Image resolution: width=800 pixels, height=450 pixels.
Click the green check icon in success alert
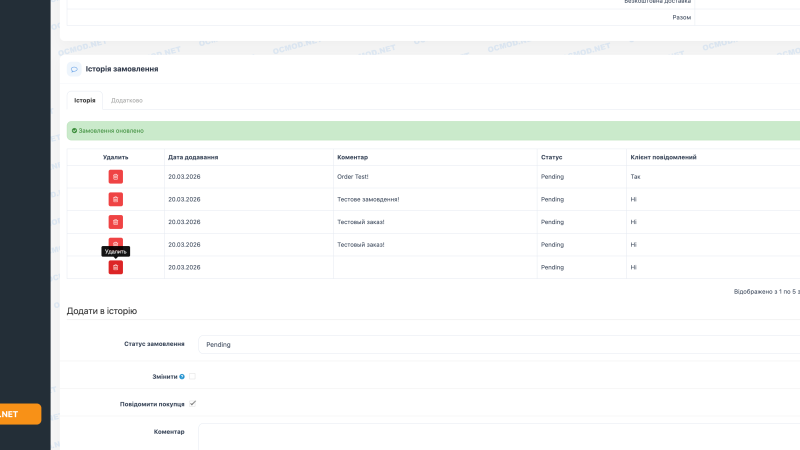pyautogui.click(x=74, y=131)
